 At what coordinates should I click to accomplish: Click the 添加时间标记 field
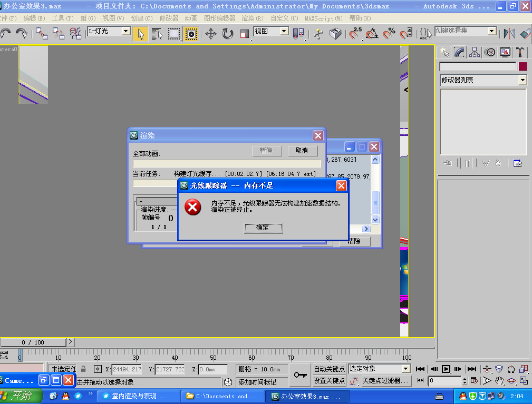tap(262, 382)
